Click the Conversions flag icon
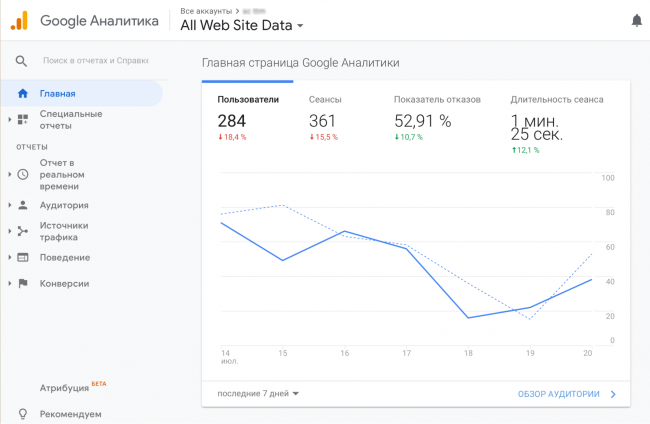This screenshot has height=424, width=650. pos(22,283)
